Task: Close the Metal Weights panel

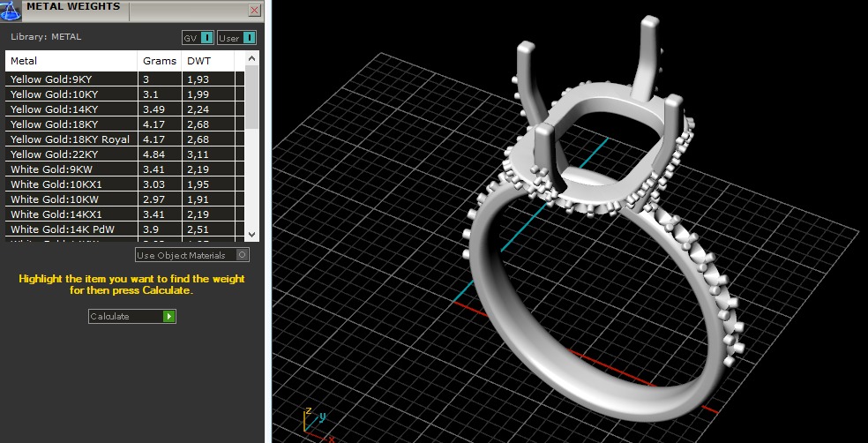Action: tap(254, 10)
